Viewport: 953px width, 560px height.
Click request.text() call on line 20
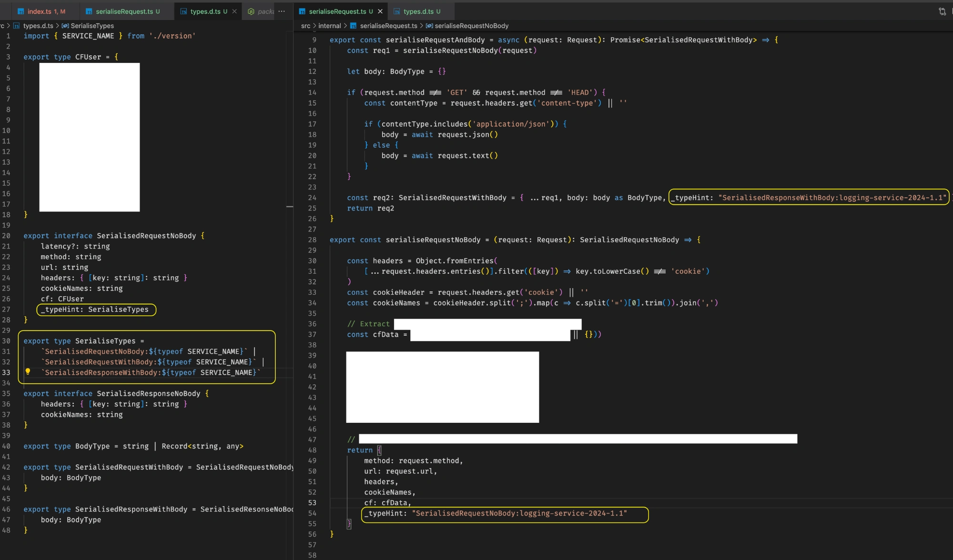pyautogui.click(x=468, y=156)
